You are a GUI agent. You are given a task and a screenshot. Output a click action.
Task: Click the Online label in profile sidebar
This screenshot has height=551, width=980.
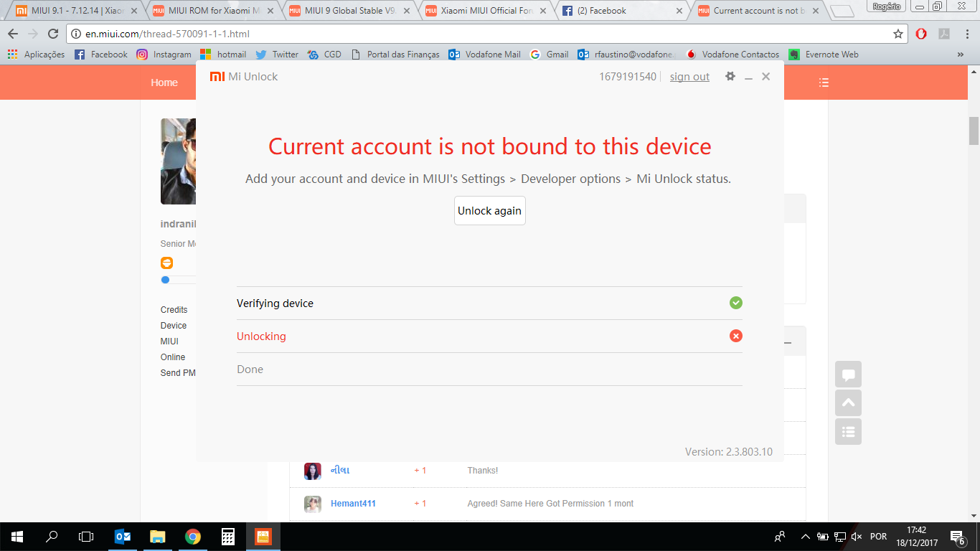173,357
